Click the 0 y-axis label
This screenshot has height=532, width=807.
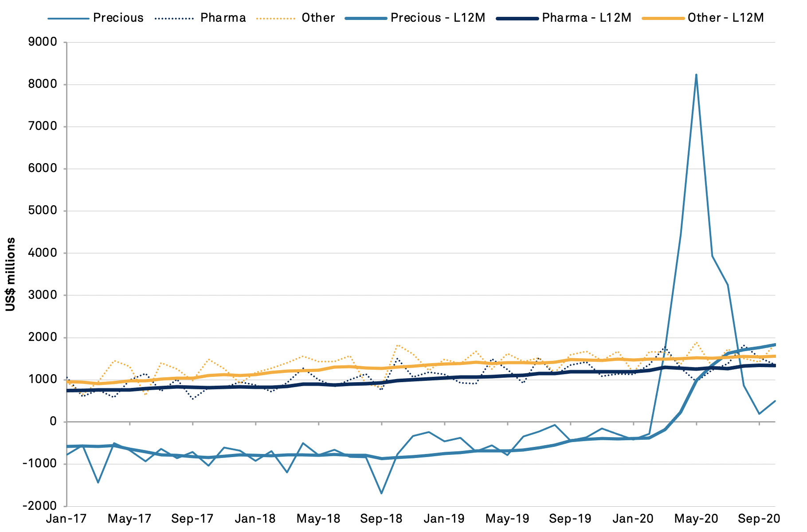pos(54,422)
